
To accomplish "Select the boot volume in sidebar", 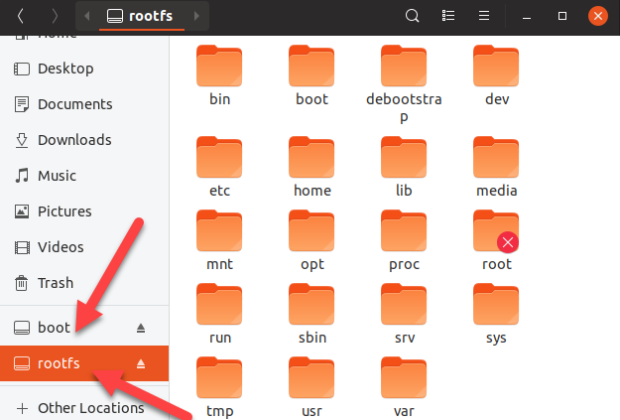I will pyautogui.click(x=84, y=328).
